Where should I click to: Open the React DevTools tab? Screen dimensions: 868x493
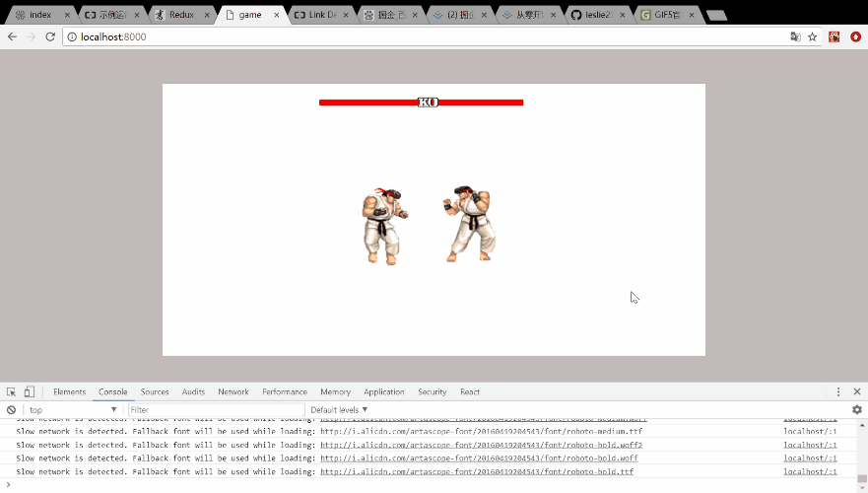point(470,391)
